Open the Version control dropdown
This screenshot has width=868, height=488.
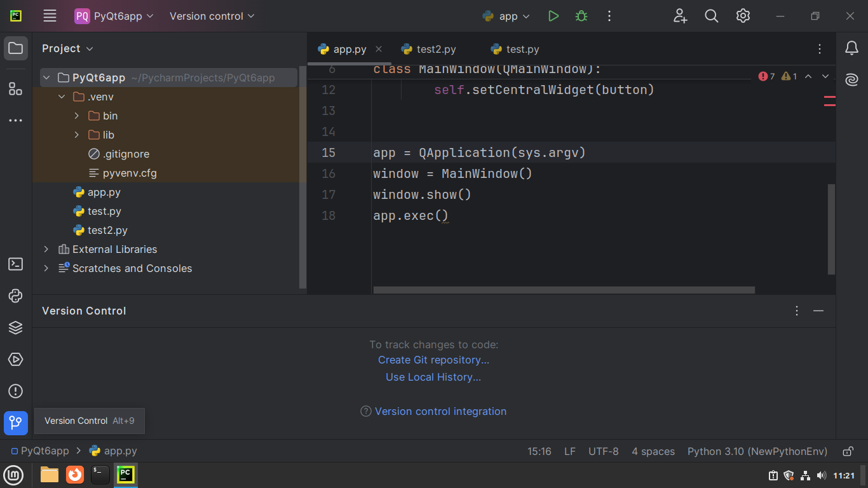212,16
